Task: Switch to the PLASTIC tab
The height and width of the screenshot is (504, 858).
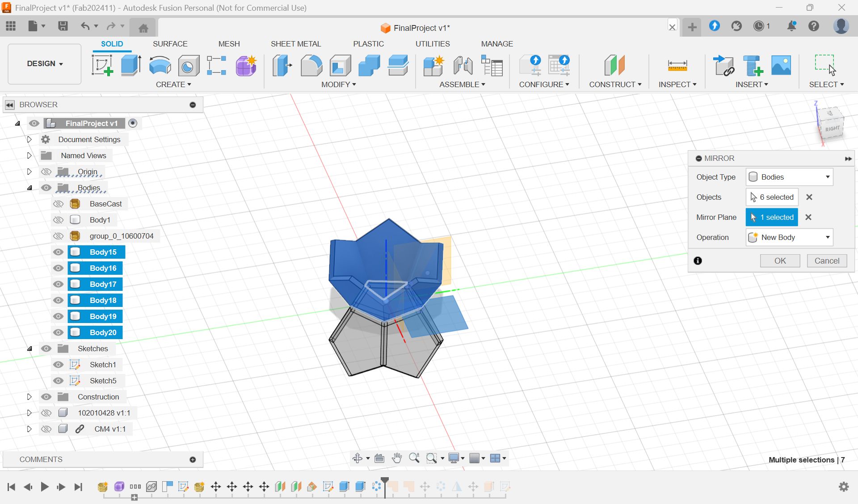Action: 368,44
